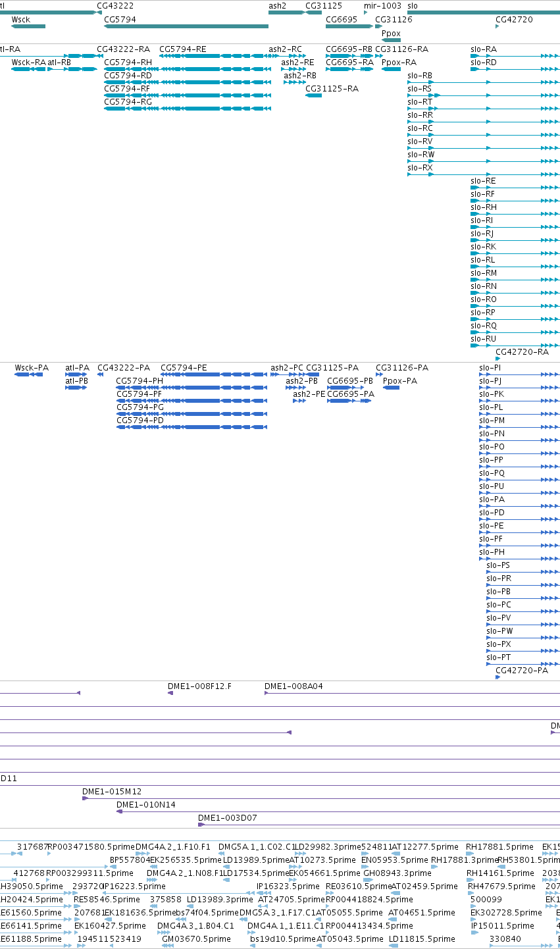The image size is (560, 949).
Task: Click BAC clone DME1-010N14
Action: pos(146,805)
